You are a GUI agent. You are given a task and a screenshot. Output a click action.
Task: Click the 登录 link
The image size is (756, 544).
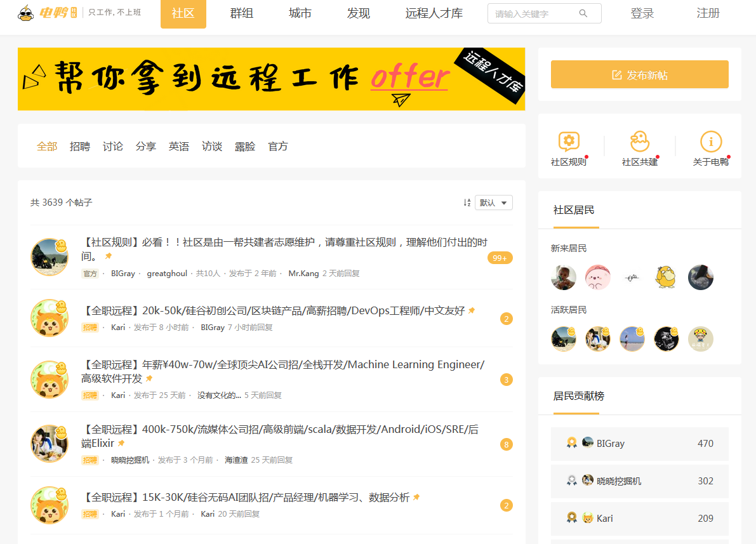coord(642,13)
